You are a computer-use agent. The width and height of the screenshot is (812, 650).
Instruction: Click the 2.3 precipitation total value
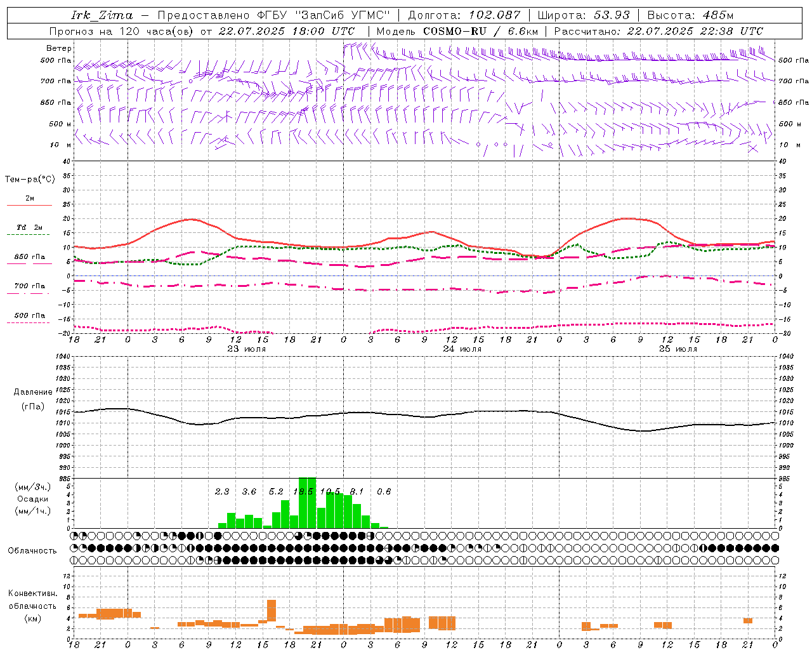pos(222,492)
